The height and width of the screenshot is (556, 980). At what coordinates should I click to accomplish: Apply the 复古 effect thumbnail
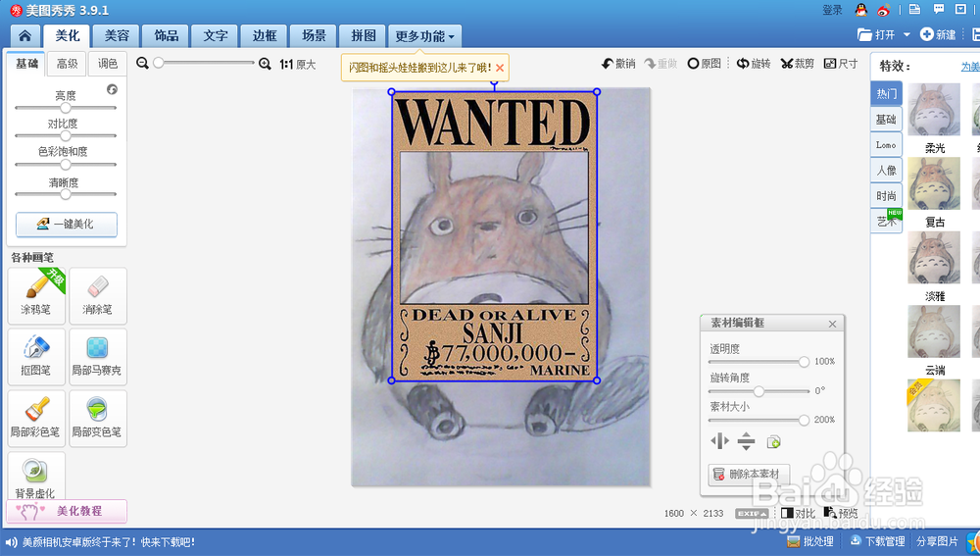[934, 183]
